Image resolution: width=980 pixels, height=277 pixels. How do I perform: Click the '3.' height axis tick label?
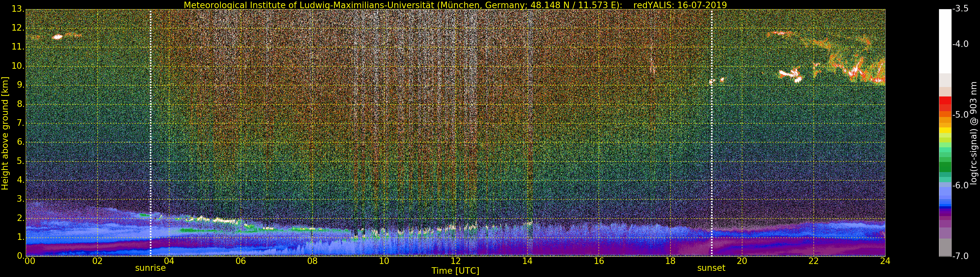[20, 199]
